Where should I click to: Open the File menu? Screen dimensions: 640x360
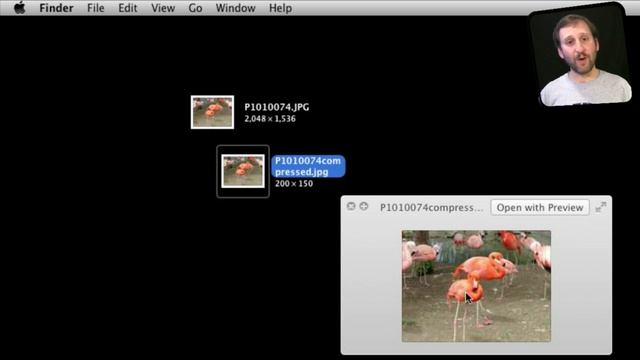96,8
